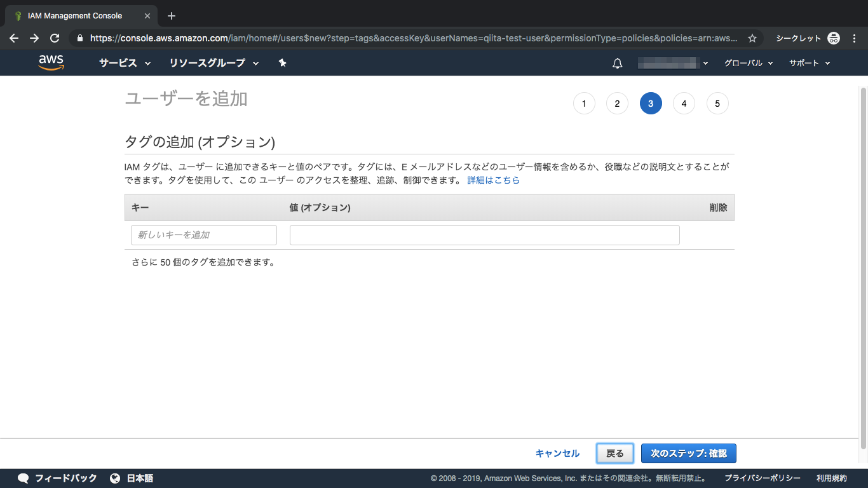868x488 pixels.
Task: Go to wizard step 1
Action: 584,104
